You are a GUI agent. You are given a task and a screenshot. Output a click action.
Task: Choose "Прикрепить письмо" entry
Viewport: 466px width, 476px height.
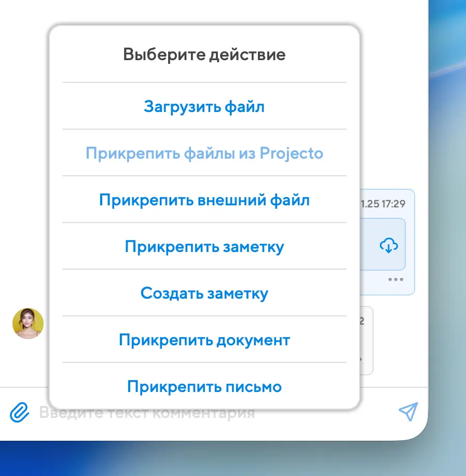[x=204, y=387]
